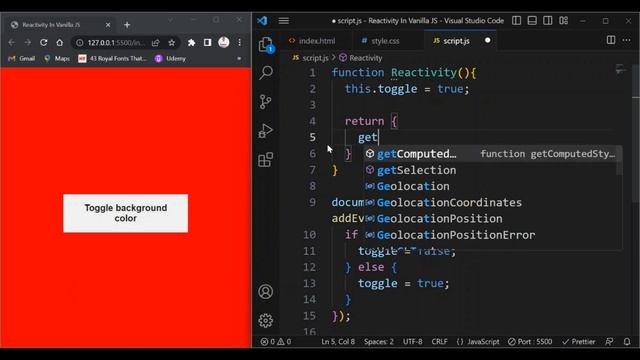Switch to the index.html tab
This screenshot has height=360, width=640.
(x=313, y=41)
